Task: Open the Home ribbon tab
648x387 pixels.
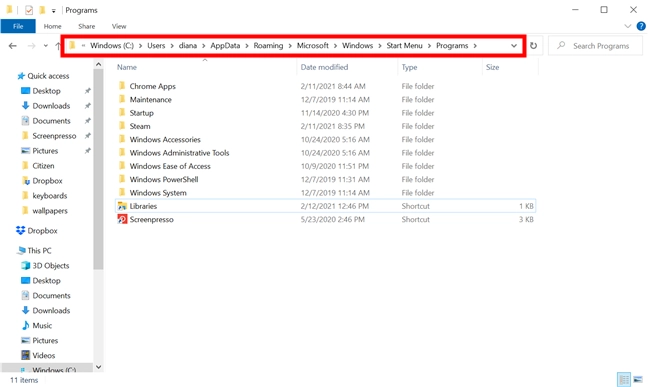Action: click(52, 26)
